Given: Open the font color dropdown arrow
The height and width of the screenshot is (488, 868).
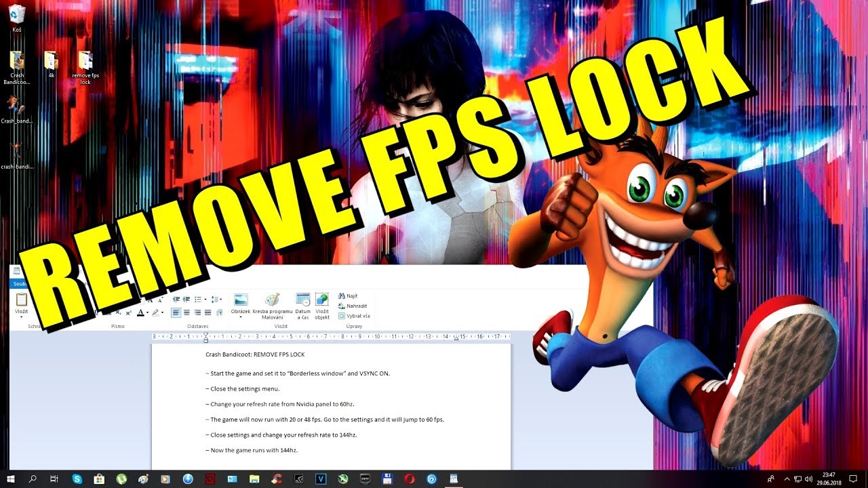Looking at the screenshot, I should tap(147, 312).
